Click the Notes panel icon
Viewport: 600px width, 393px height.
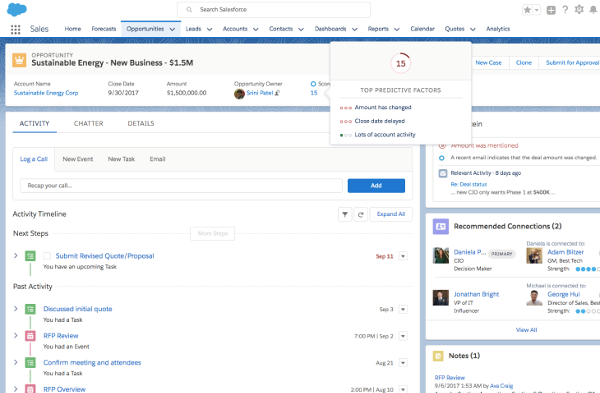click(x=438, y=356)
